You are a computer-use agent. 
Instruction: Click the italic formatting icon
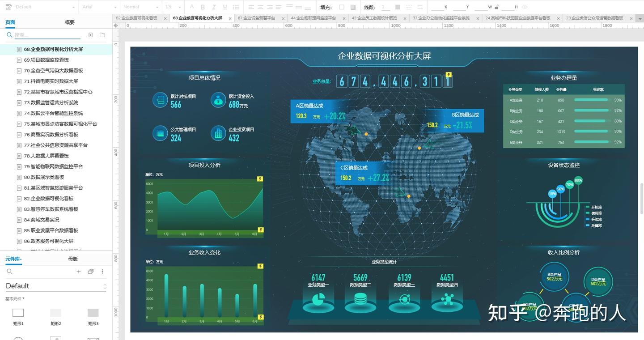click(x=214, y=7)
